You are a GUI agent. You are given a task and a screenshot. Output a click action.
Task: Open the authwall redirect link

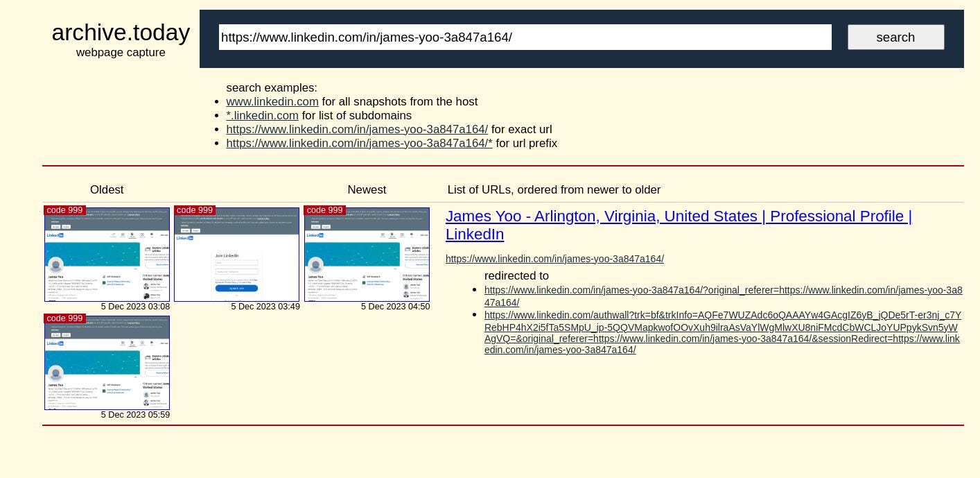point(723,332)
